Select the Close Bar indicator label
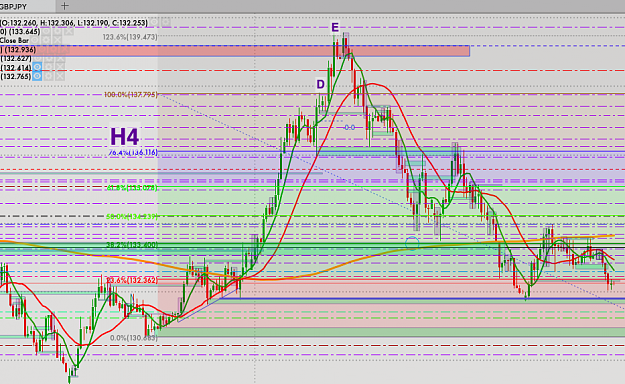Image resolution: width=625 pixels, height=384 pixels. click(x=14, y=40)
